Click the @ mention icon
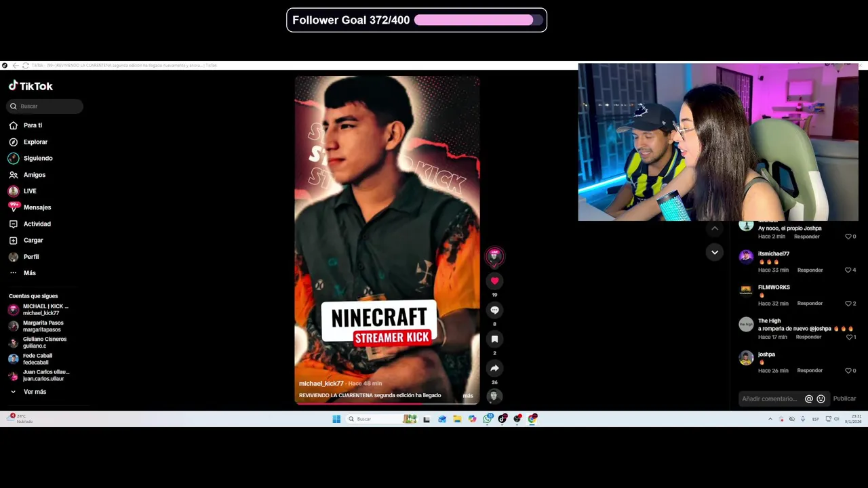Image resolution: width=868 pixels, height=488 pixels. (808, 399)
